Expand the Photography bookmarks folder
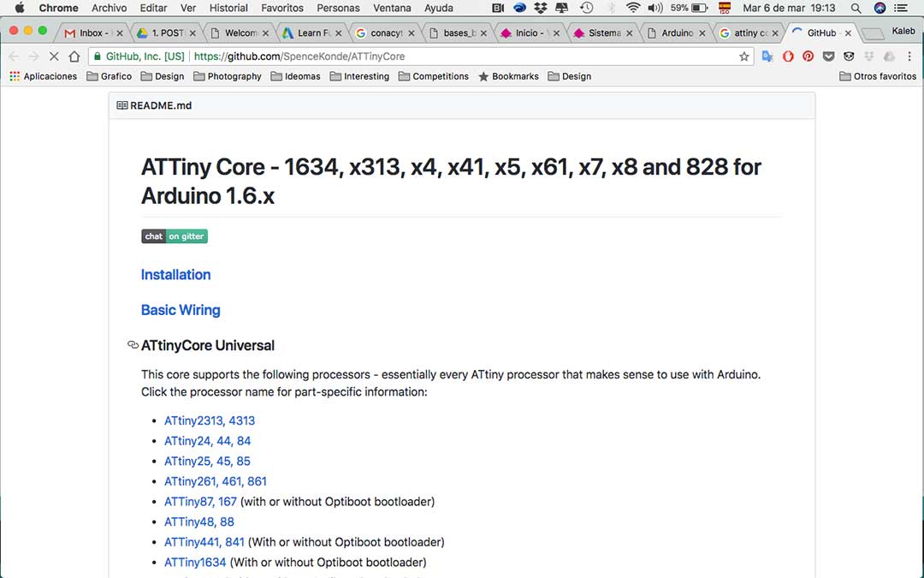This screenshot has width=924, height=578. (x=228, y=76)
